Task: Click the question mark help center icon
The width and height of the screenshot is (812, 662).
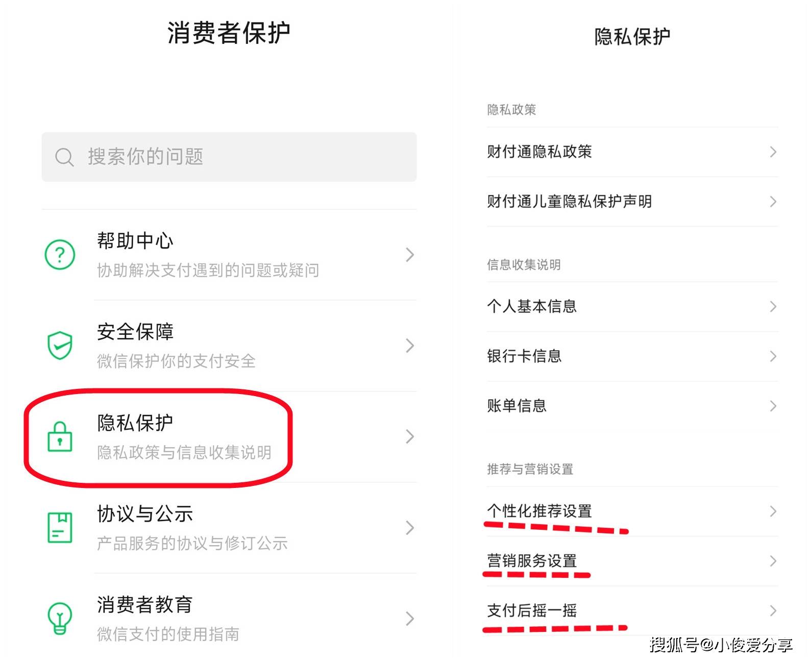Action: tap(60, 254)
